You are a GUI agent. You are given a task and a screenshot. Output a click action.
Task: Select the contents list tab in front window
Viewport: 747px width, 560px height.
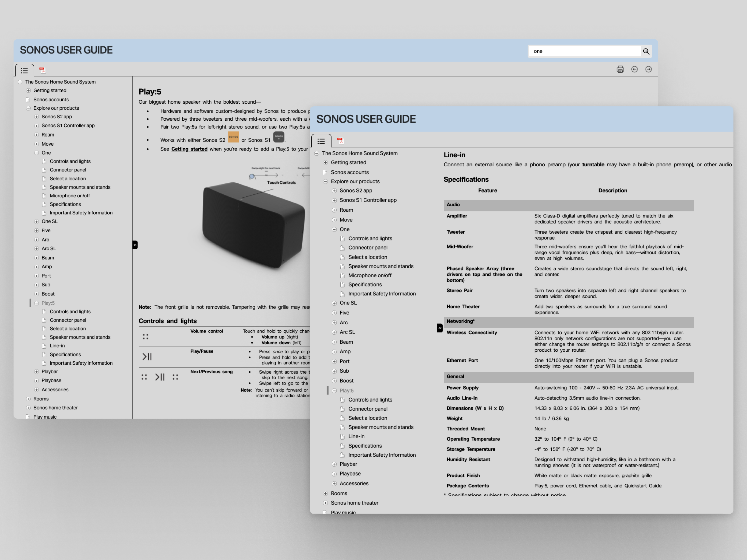pos(321,141)
